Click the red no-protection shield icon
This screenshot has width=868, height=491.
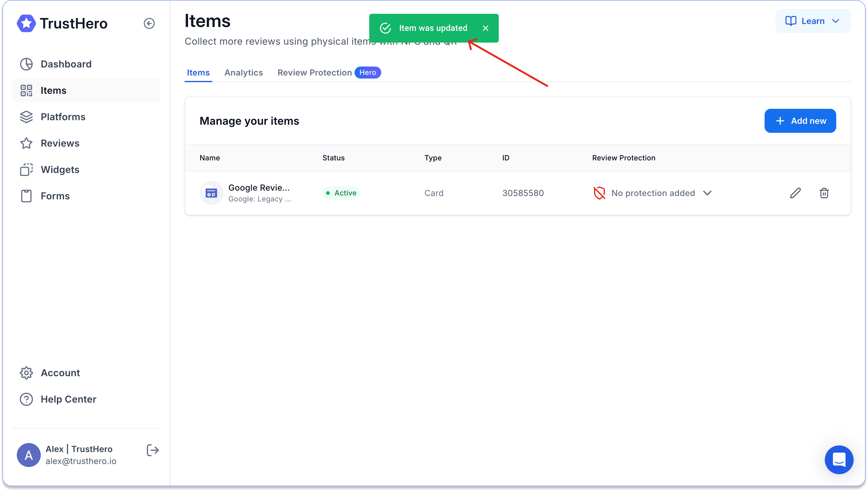pyautogui.click(x=599, y=193)
